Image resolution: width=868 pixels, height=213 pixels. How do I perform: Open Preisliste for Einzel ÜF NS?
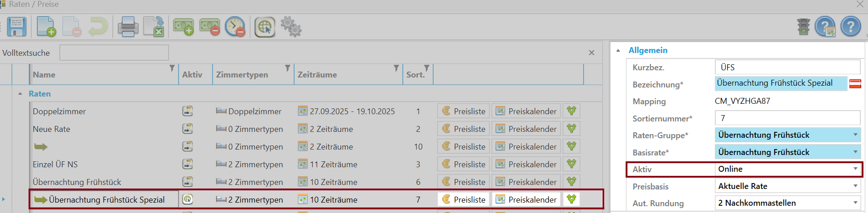pos(463,164)
